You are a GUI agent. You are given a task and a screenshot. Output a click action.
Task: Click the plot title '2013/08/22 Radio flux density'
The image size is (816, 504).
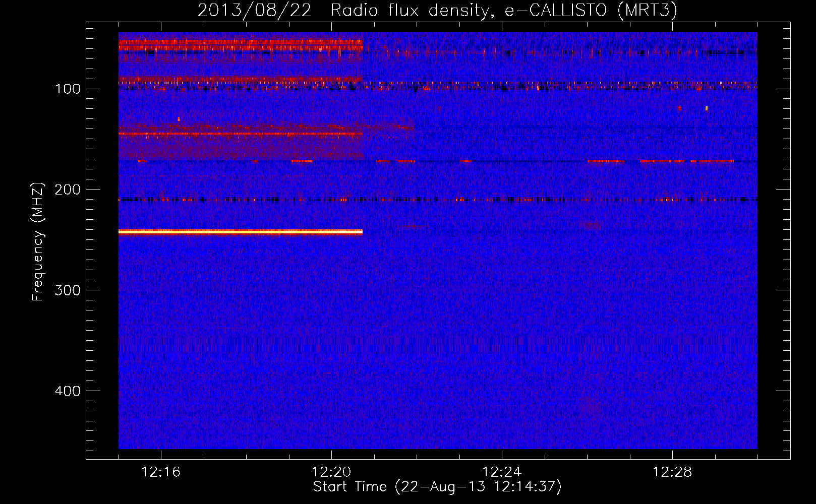tap(437, 11)
